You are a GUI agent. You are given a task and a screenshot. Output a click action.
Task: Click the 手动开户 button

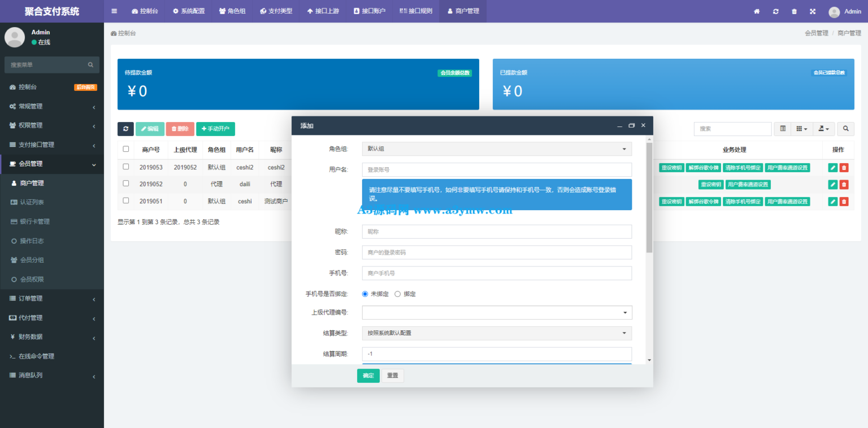[215, 129]
